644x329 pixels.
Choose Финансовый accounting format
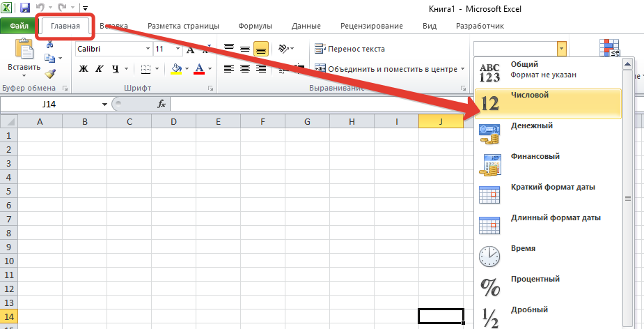[548, 165]
